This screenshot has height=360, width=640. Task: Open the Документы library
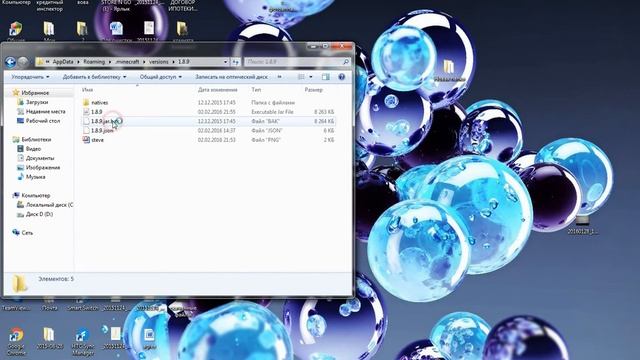tap(40, 158)
